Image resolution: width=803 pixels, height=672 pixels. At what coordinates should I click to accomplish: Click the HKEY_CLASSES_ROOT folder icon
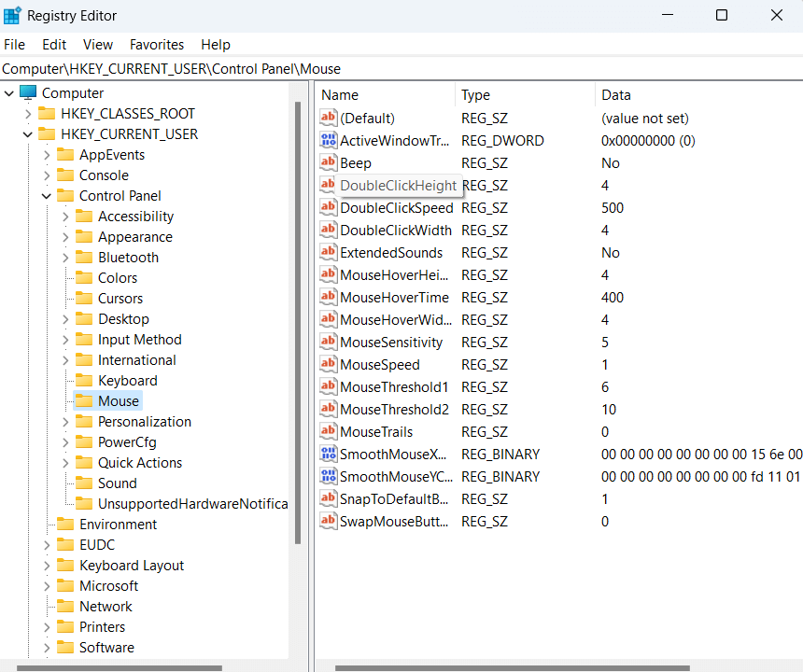pos(47,114)
